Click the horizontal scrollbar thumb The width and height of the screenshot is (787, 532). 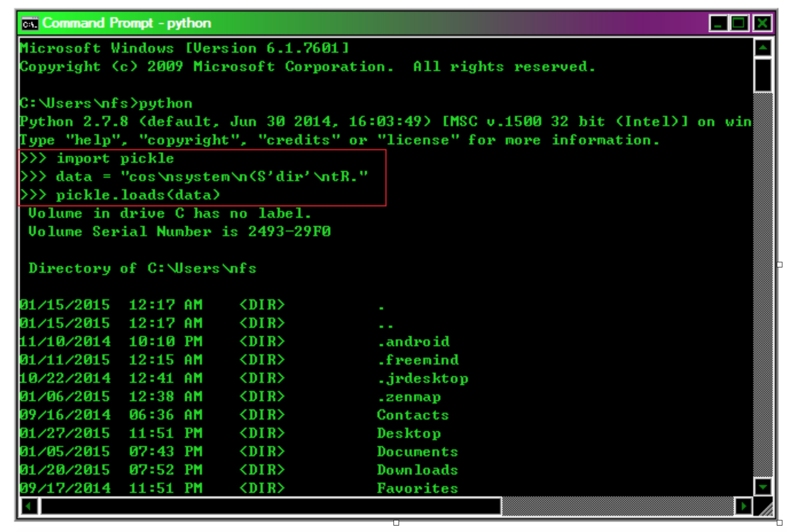(271, 507)
